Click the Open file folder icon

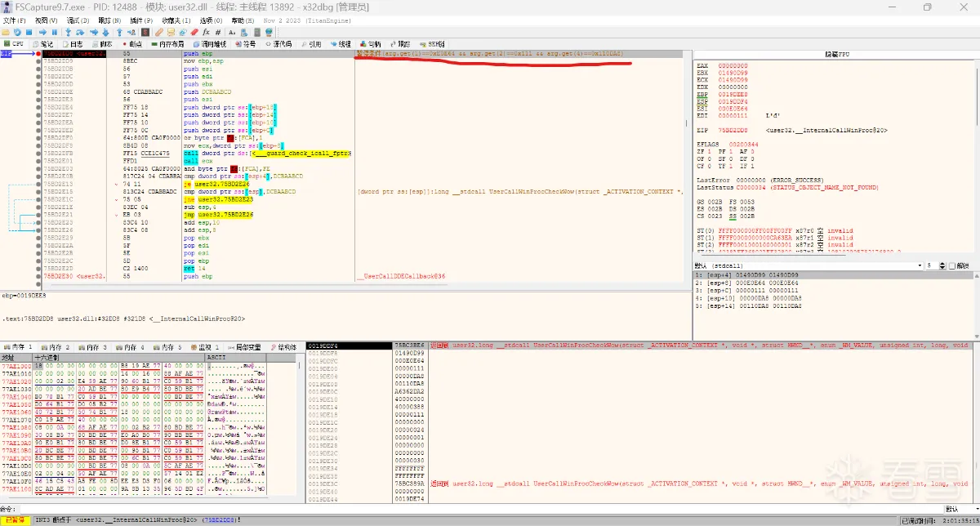point(6,32)
